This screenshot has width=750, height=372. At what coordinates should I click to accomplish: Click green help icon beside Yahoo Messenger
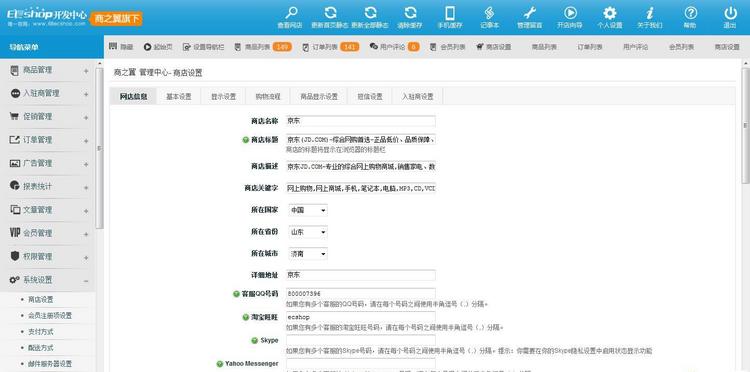220,364
